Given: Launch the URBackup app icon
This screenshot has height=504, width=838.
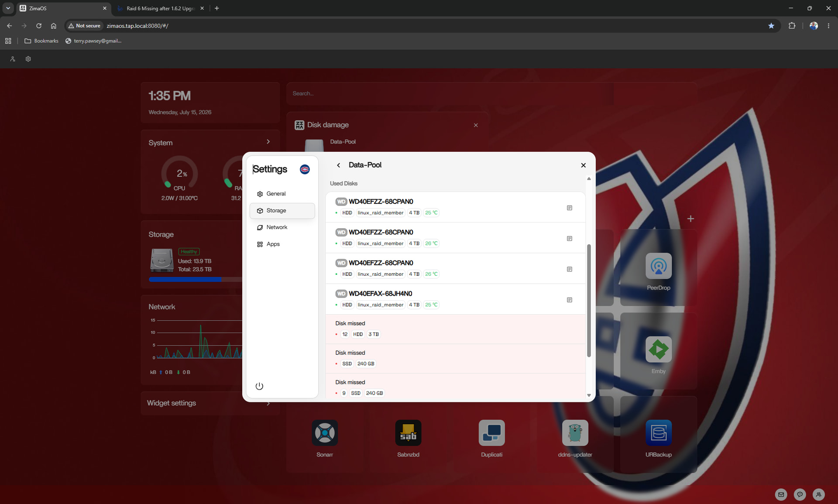Looking at the screenshot, I should point(658,432).
